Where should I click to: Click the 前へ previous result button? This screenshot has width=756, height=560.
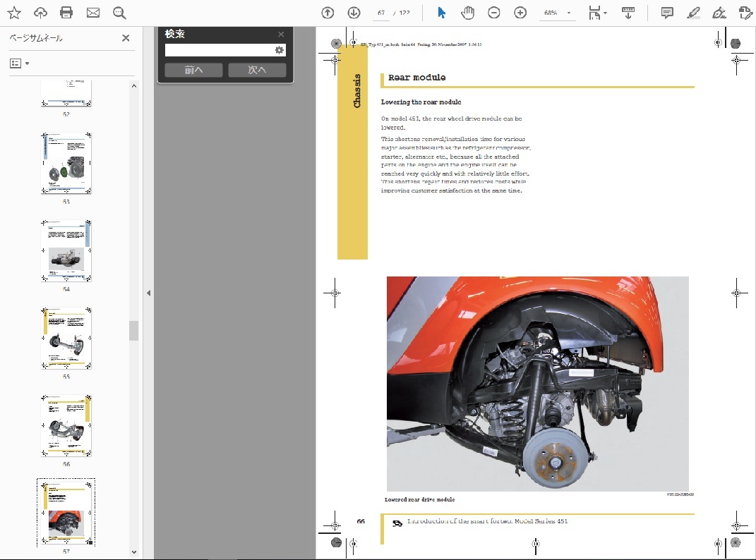click(x=193, y=70)
